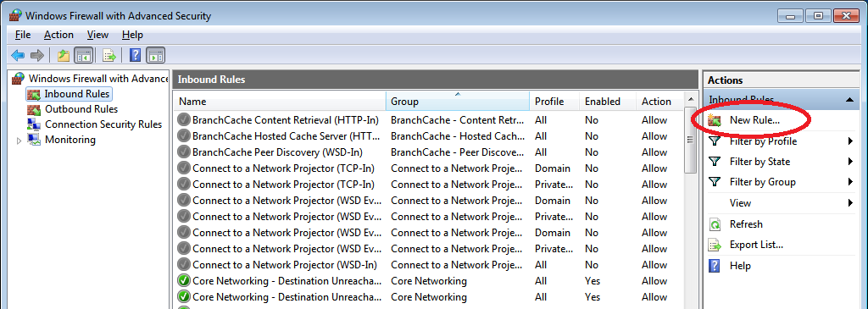The image size is (868, 309).
Task: Click the Filter by Group funnel icon
Action: tap(715, 182)
